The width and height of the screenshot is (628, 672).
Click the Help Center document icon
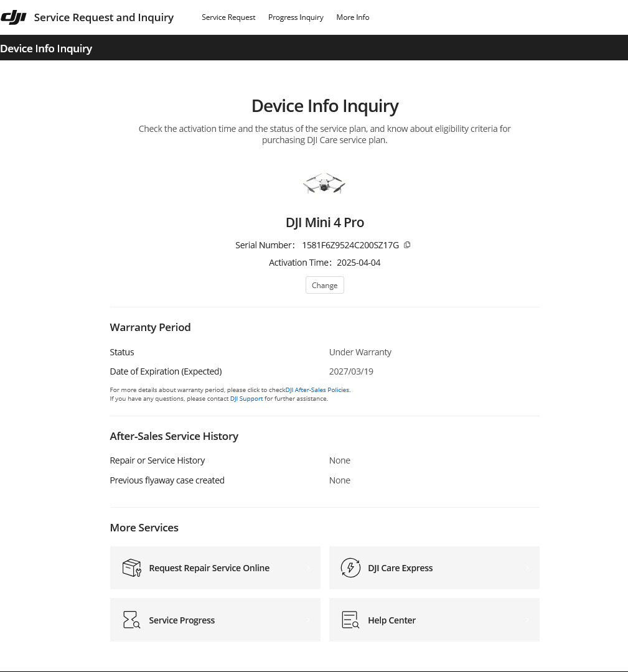click(350, 620)
